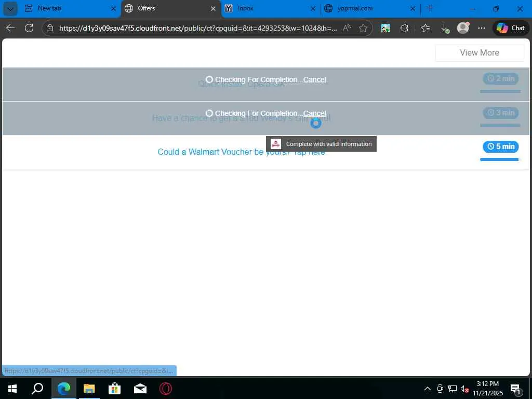Click the muted volume tray icon
This screenshot has width=532, height=399.
[x=464, y=389]
